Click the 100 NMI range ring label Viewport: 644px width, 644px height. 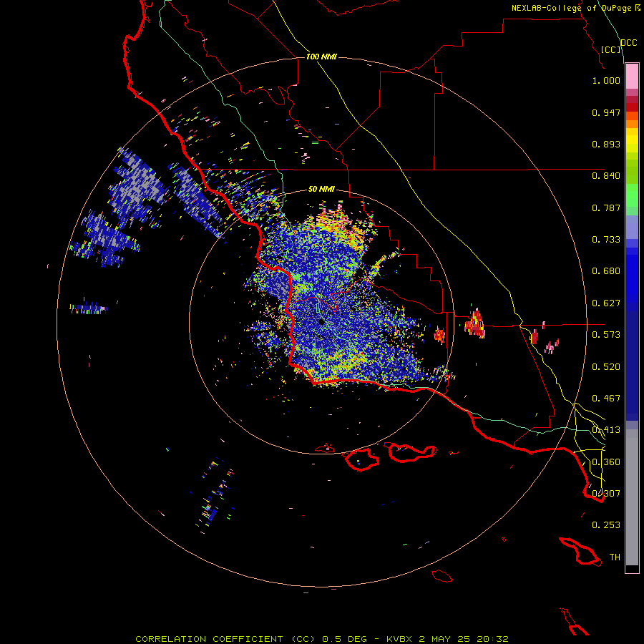tap(321, 57)
